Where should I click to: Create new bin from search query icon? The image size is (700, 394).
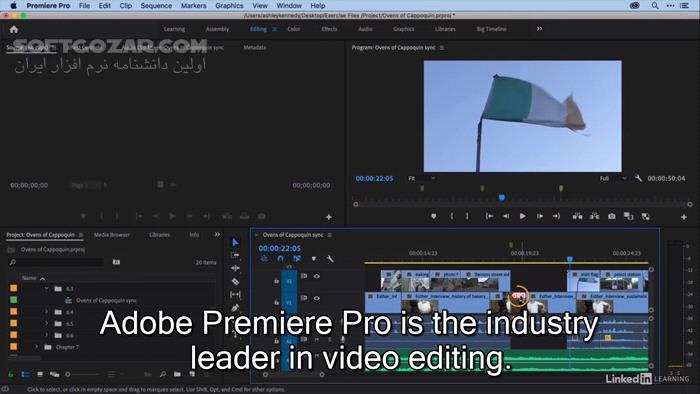[116, 262]
